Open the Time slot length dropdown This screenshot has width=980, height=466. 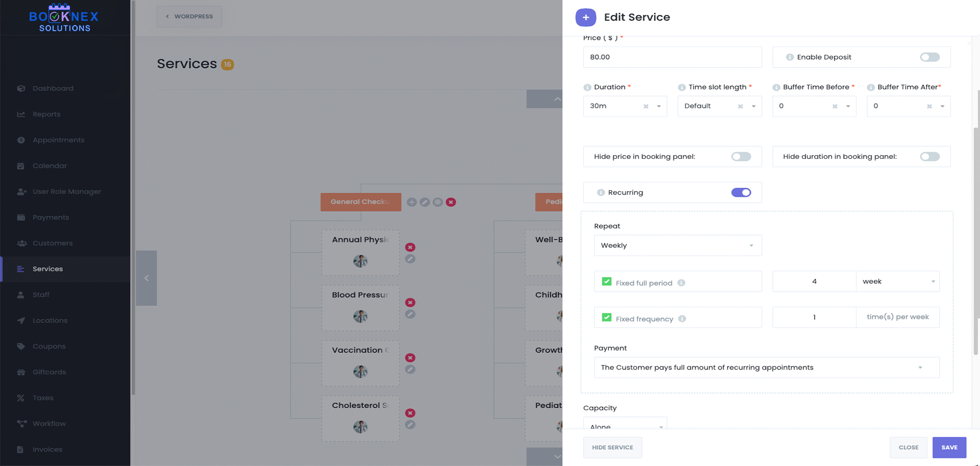point(753,106)
